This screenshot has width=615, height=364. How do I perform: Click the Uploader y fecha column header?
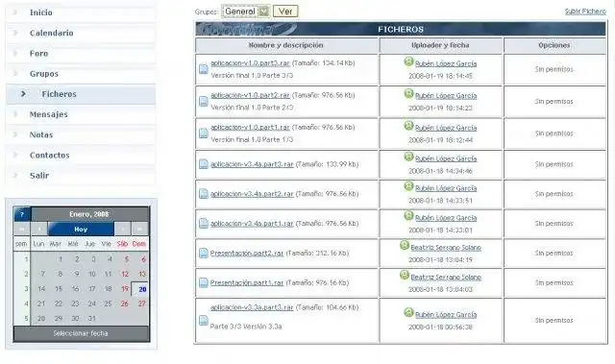click(440, 45)
